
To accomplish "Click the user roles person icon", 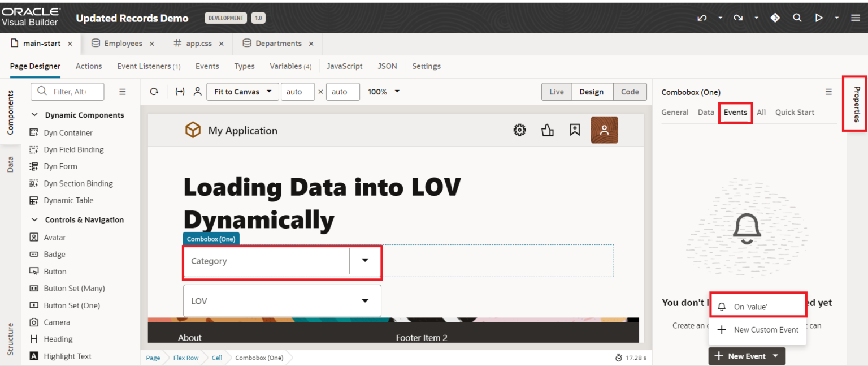I will pyautogui.click(x=197, y=92).
